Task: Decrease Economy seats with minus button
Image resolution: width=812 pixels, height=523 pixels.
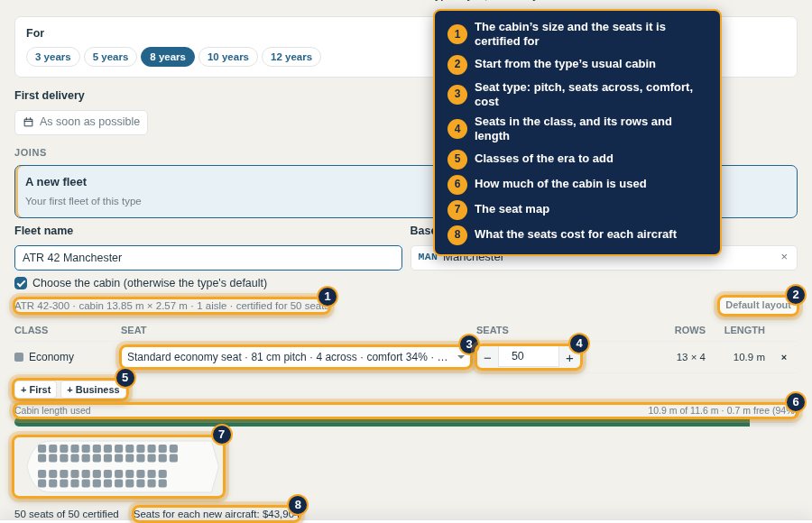Action: click(x=487, y=357)
